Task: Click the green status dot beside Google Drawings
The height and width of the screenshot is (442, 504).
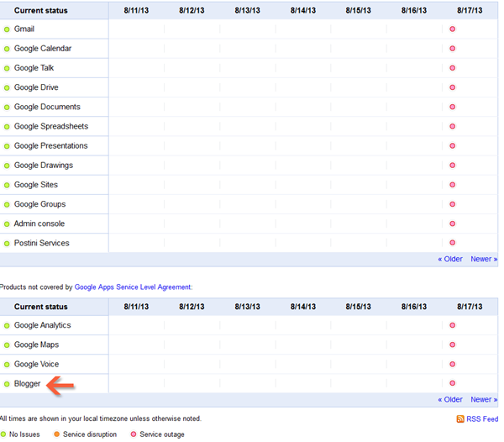Action: click(7, 166)
